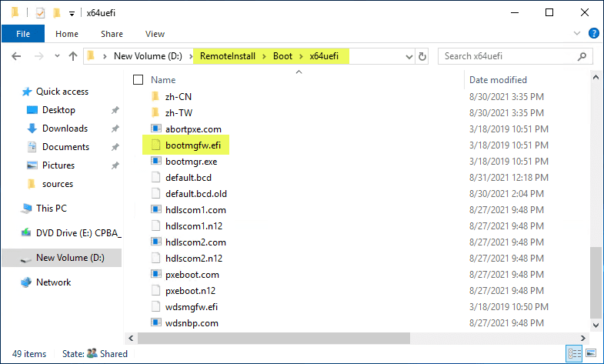The width and height of the screenshot is (604, 364).
Task: Switch to details view layout
Action: coord(574,354)
